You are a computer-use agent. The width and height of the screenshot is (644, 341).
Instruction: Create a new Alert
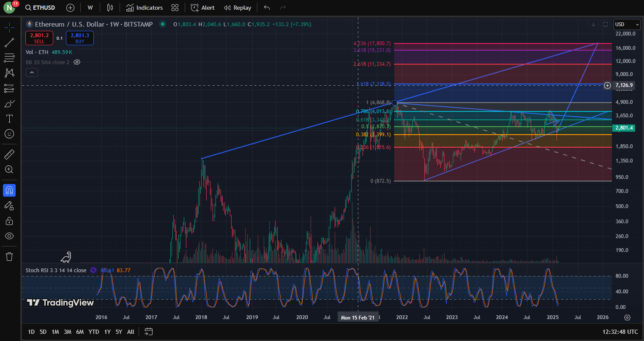tap(202, 8)
